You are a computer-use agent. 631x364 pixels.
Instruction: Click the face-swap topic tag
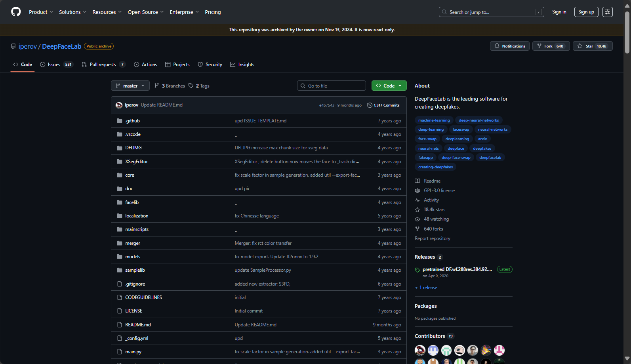click(427, 139)
